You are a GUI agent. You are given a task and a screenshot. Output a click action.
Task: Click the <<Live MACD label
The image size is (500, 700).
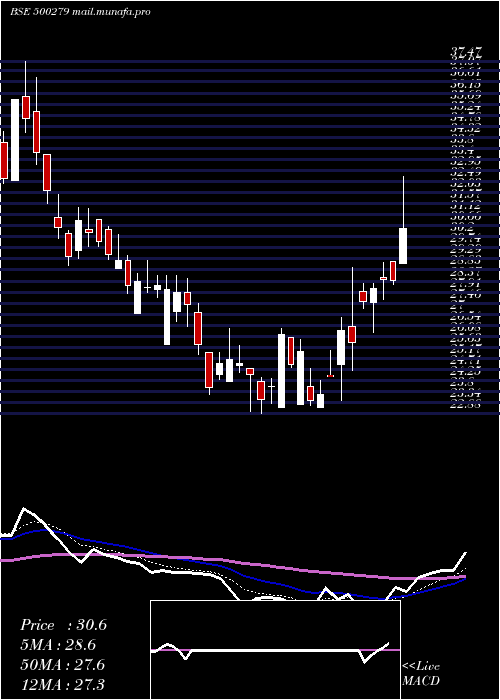421,673
